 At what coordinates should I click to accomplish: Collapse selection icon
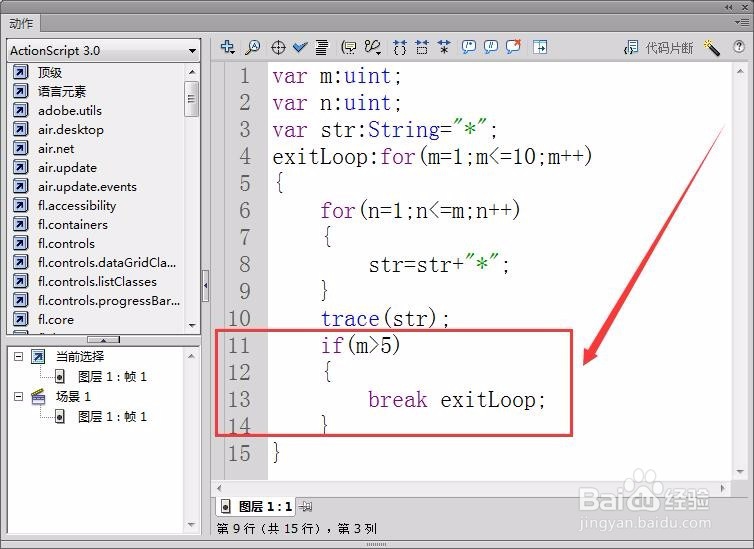click(x=422, y=47)
